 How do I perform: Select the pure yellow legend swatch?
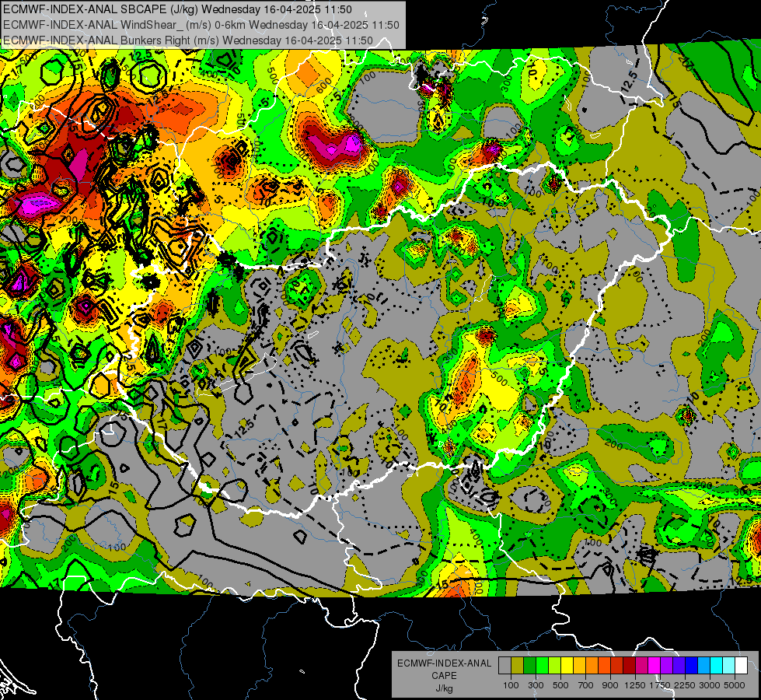[567, 665]
